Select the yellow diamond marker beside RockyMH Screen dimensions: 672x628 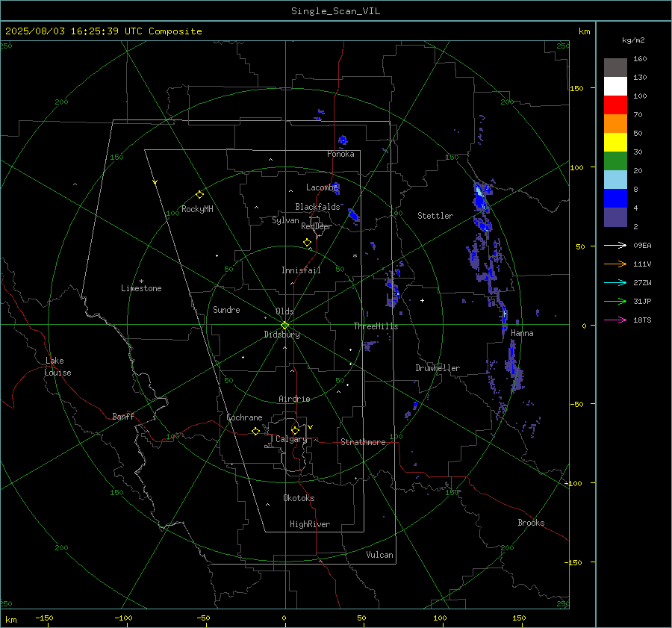click(x=199, y=195)
